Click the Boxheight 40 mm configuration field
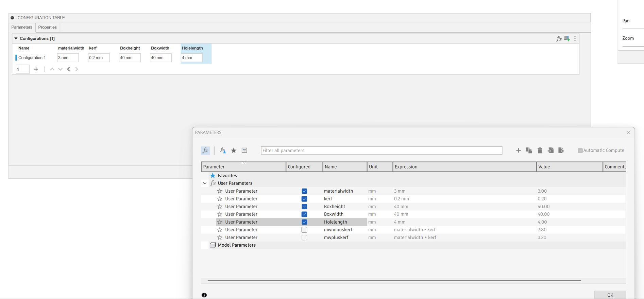 coord(130,58)
